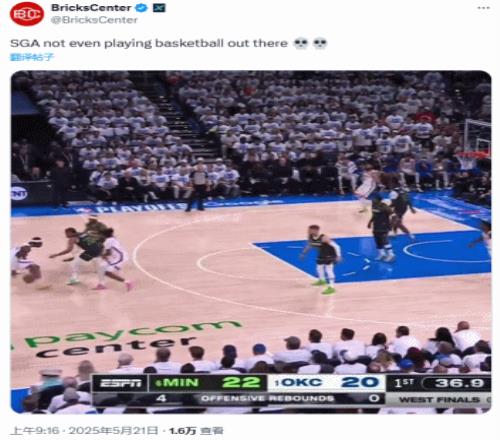Open the @BricksCenter handle link
The image size is (500, 440).
coord(94,20)
